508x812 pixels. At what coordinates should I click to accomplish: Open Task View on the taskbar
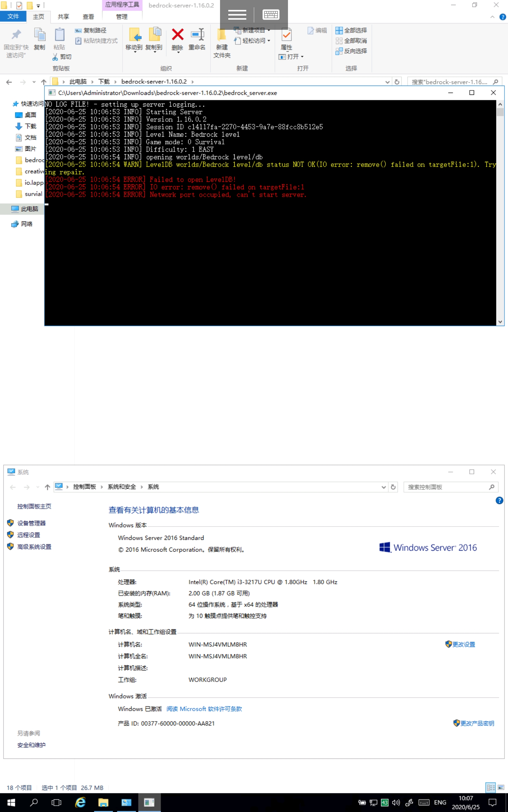click(x=57, y=802)
